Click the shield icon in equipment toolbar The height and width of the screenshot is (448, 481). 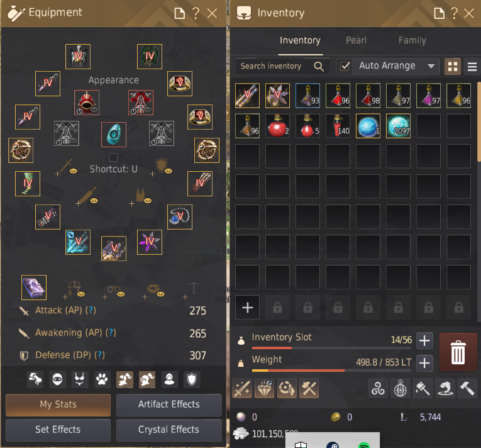[x=192, y=379]
